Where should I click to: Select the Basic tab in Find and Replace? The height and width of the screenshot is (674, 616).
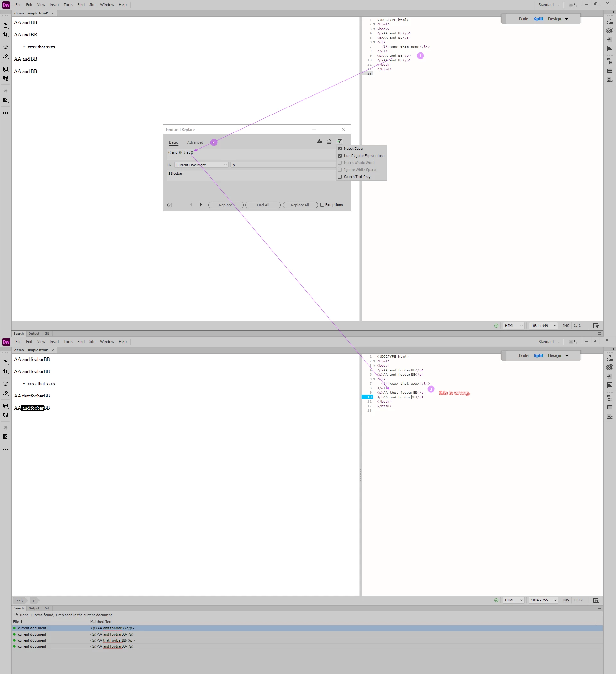[173, 142]
